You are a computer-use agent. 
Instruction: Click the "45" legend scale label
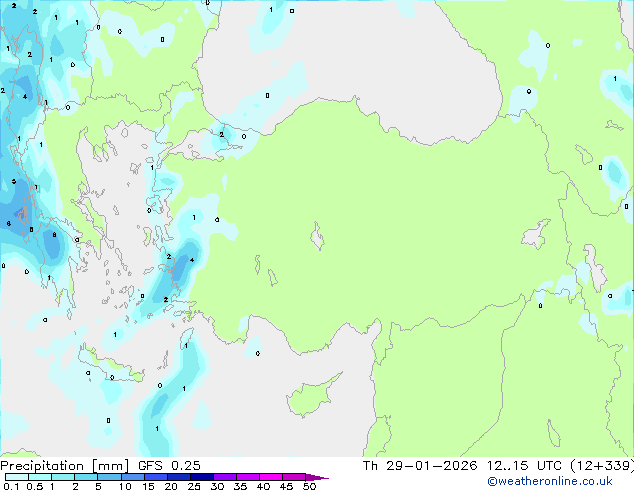pos(286,486)
